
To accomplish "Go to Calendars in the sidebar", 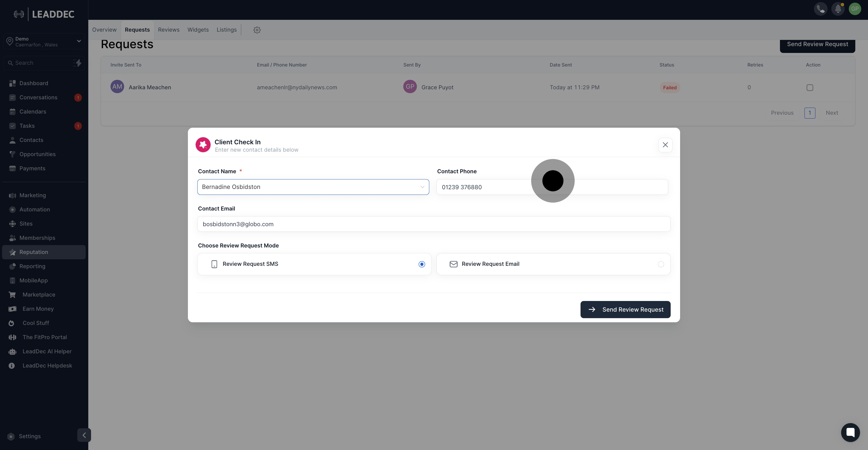I will (44, 112).
